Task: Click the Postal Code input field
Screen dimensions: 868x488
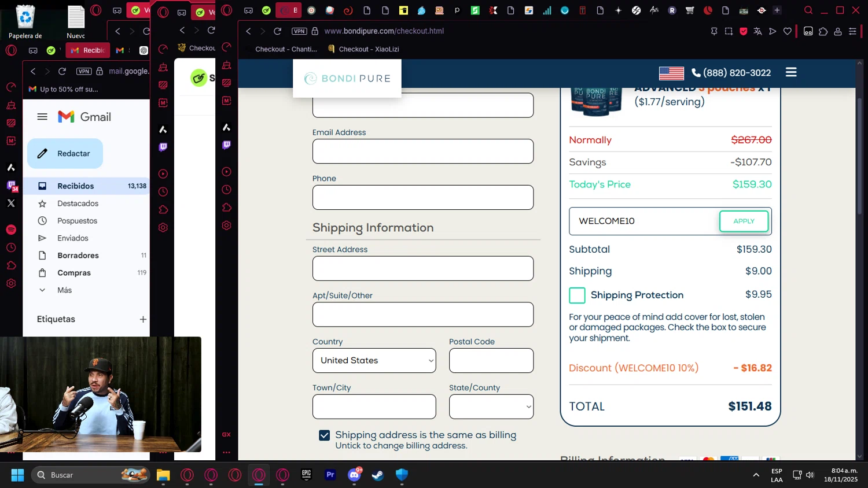Action: [x=491, y=360]
